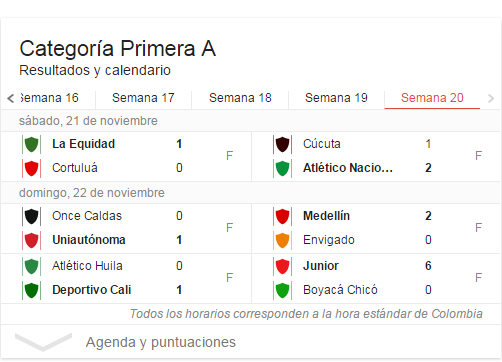Show earlier weeks with left arrow
The image size is (502, 362).
pos(11,98)
